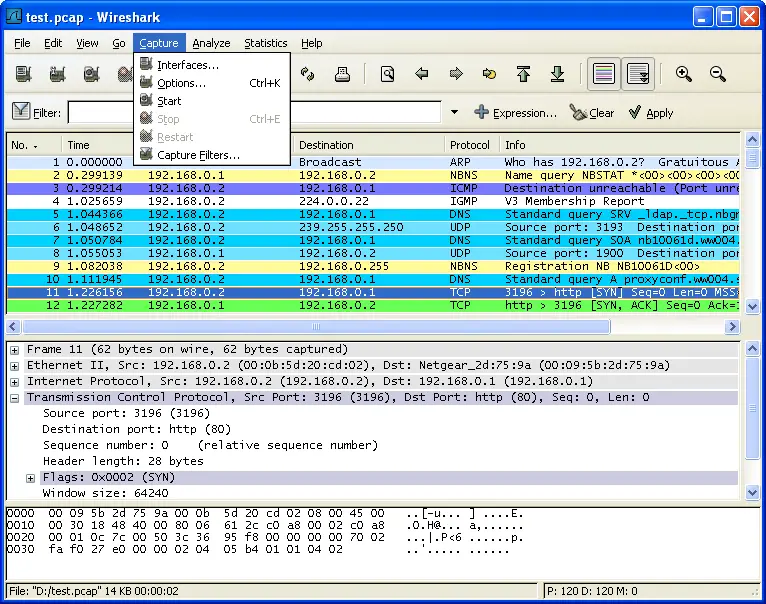Go forward in packet history
766x604 pixels.
456,74
